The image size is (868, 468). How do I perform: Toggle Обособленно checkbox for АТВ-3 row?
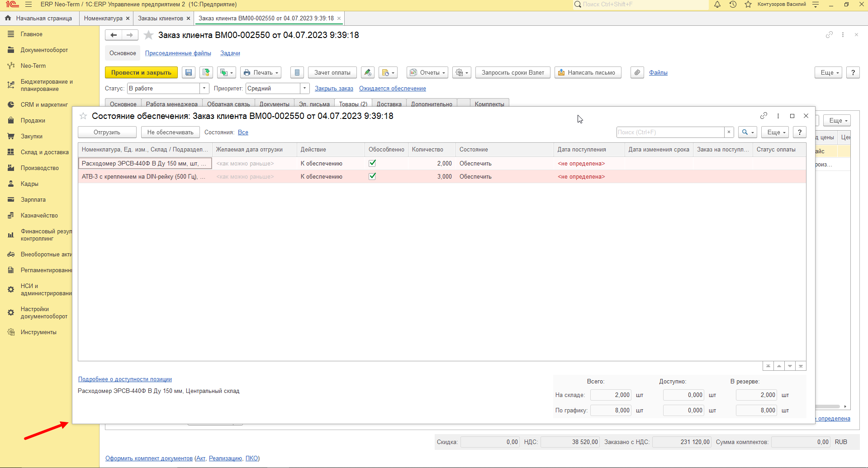click(372, 176)
